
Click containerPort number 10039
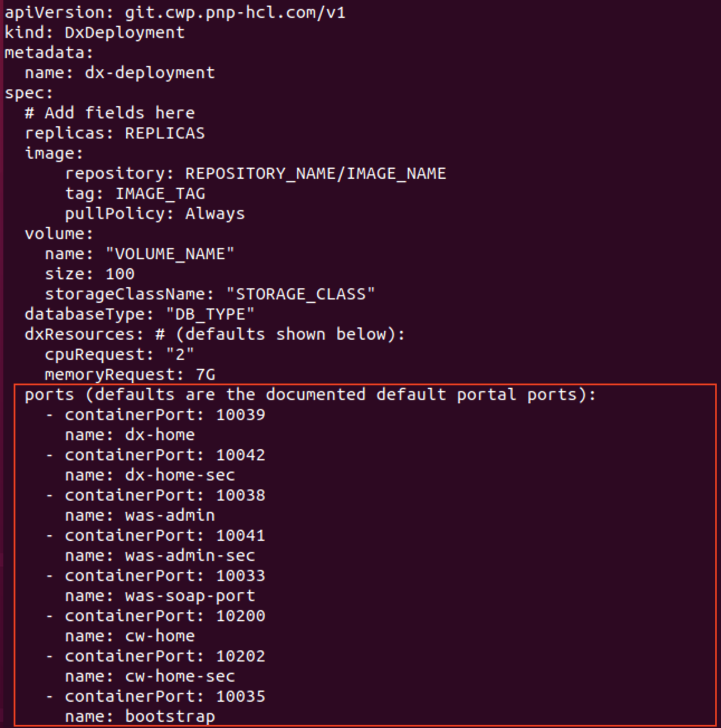pos(240,415)
